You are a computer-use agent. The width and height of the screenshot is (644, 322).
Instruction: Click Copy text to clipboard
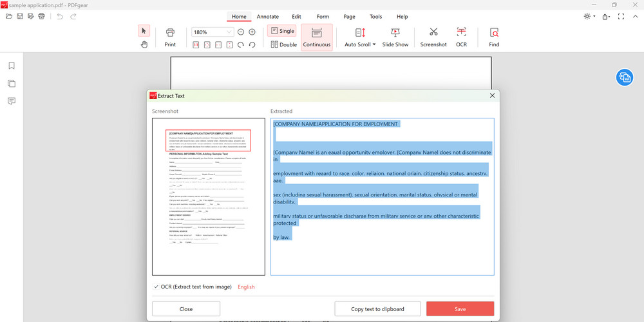(x=377, y=309)
